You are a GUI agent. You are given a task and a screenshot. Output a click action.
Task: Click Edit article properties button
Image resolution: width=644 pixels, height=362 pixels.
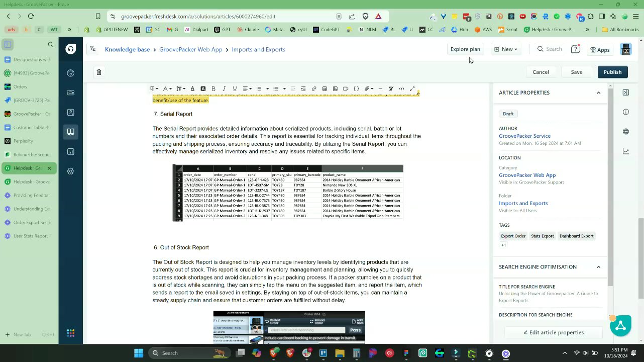(553, 332)
